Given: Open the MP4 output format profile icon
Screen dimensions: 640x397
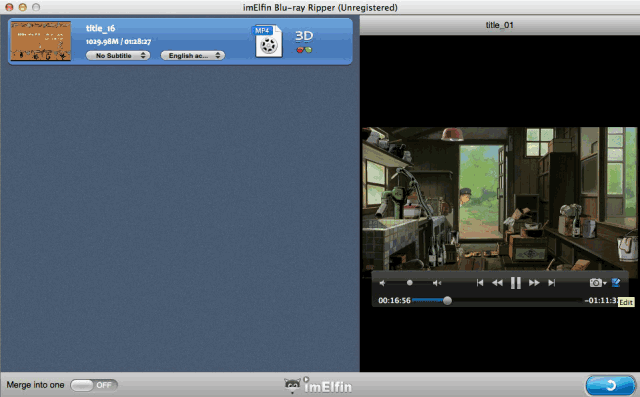Looking at the screenshot, I should pos(268,41).
